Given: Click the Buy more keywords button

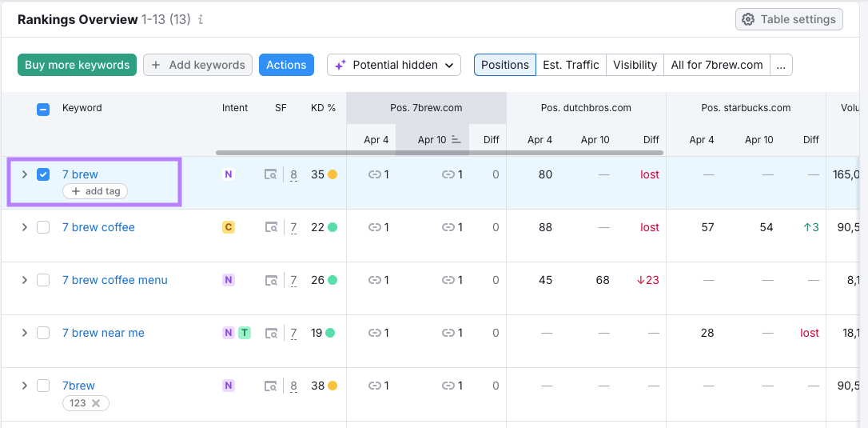Looking at the screenshot, I should click(77, 65).
